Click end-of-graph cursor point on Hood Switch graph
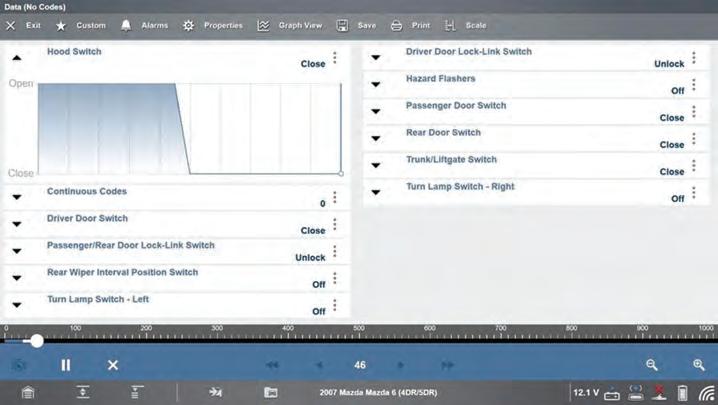Viewport: 718px width, 405px height. (341, 174)
